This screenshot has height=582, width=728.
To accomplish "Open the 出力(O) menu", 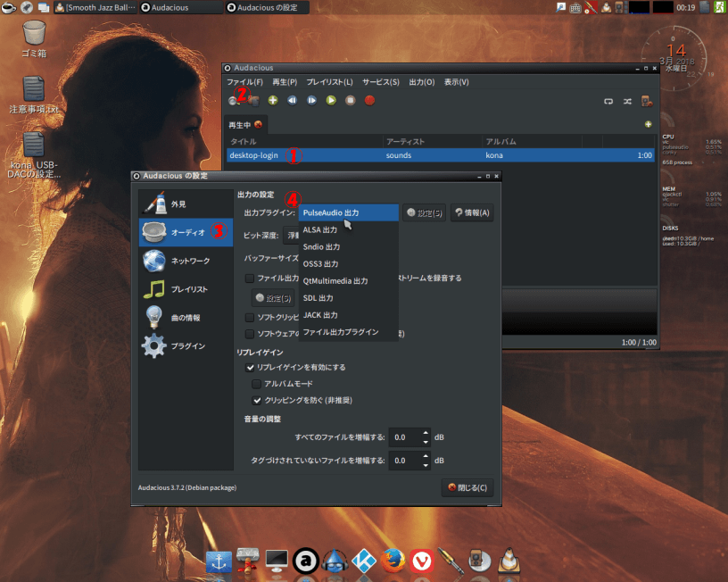I will 422,82.
